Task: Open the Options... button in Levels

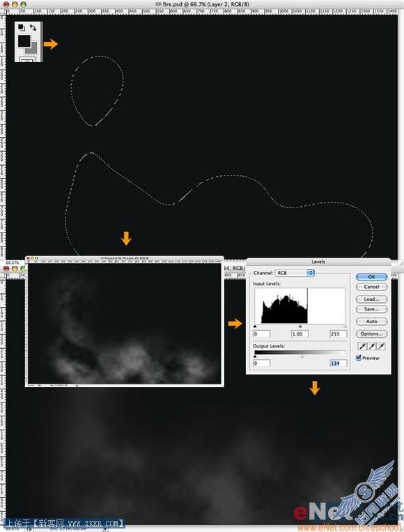Action: [x=371, y=334]
